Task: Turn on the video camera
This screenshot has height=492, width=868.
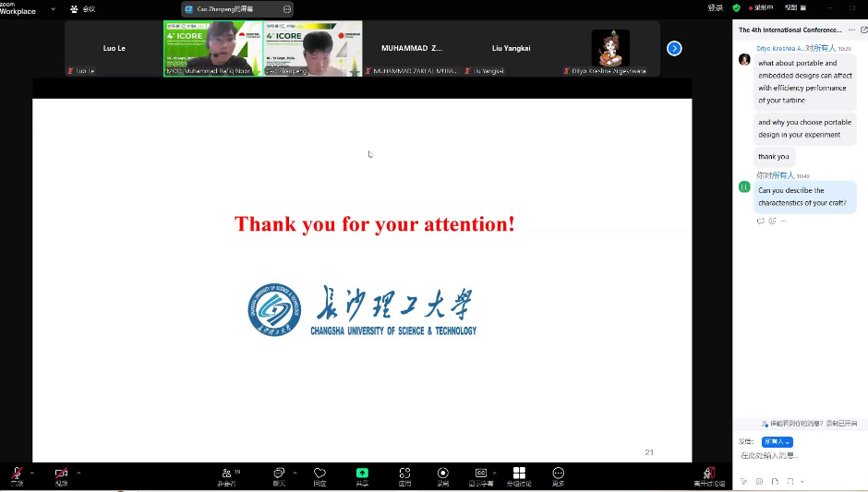Action: 61,474
